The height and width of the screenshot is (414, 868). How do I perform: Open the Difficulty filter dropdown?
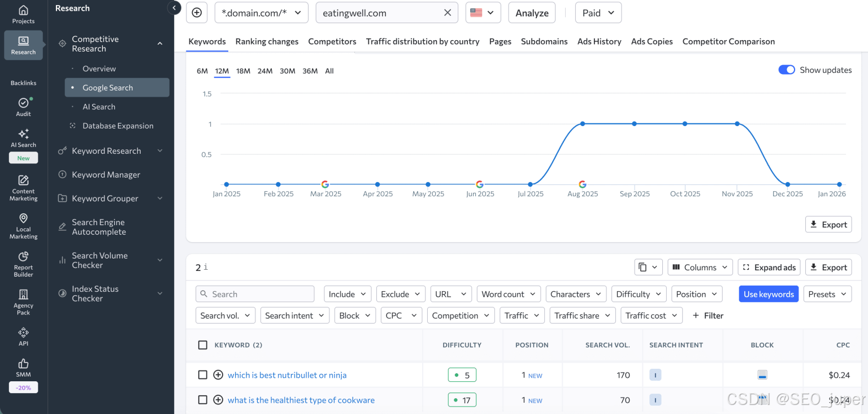(639, 294)
